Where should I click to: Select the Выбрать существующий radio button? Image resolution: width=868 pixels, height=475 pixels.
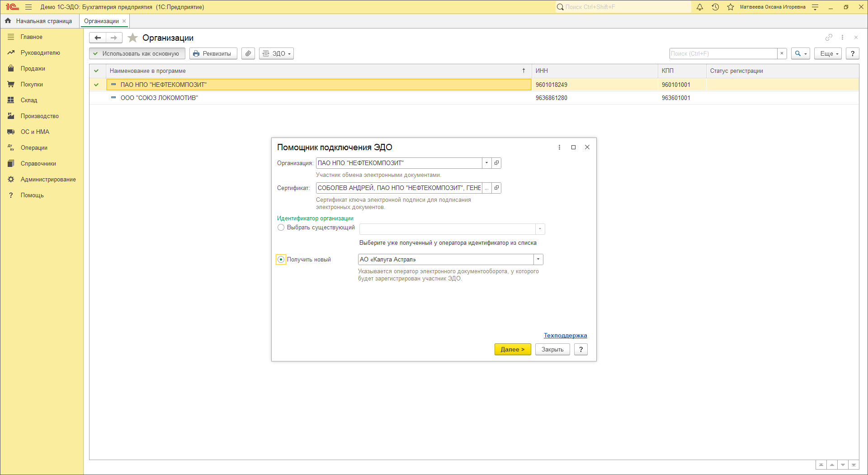tap(281, 228)
